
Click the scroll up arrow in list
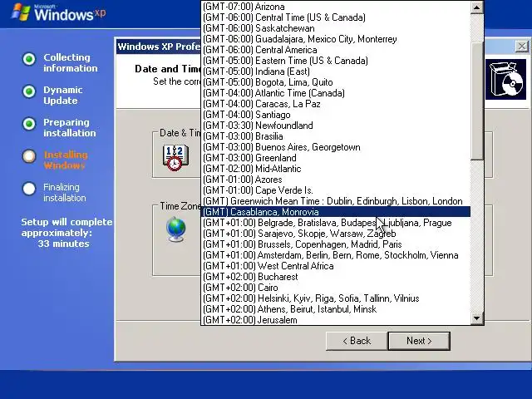476,7
